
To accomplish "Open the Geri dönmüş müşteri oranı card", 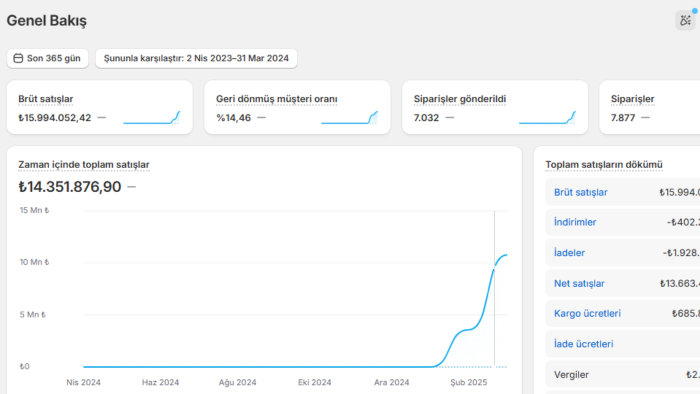I will click(297, 107).
